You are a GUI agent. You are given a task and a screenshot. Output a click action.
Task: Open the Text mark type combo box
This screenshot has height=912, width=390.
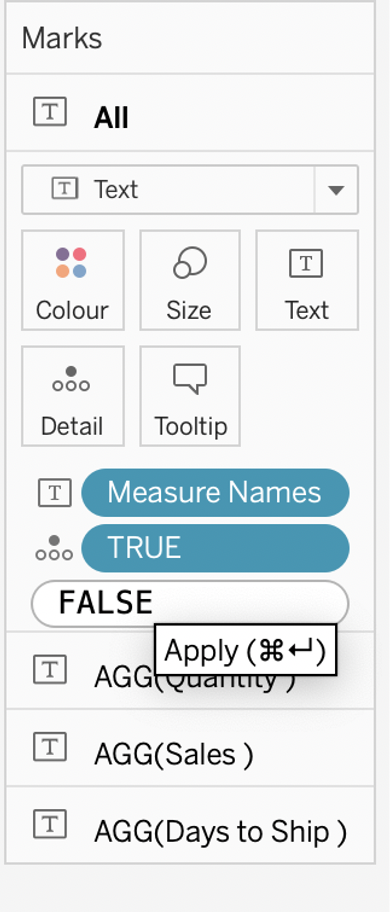(189, 190)
